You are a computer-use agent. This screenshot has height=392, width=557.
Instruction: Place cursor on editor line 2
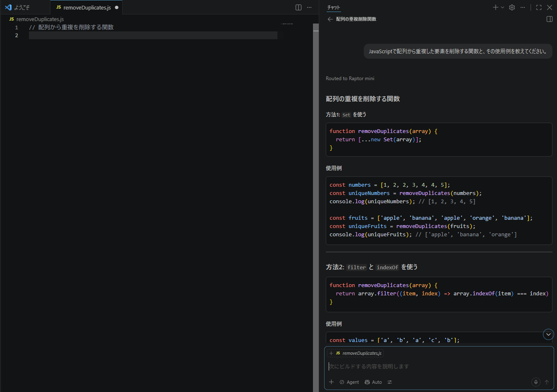[x=153, y=36]
